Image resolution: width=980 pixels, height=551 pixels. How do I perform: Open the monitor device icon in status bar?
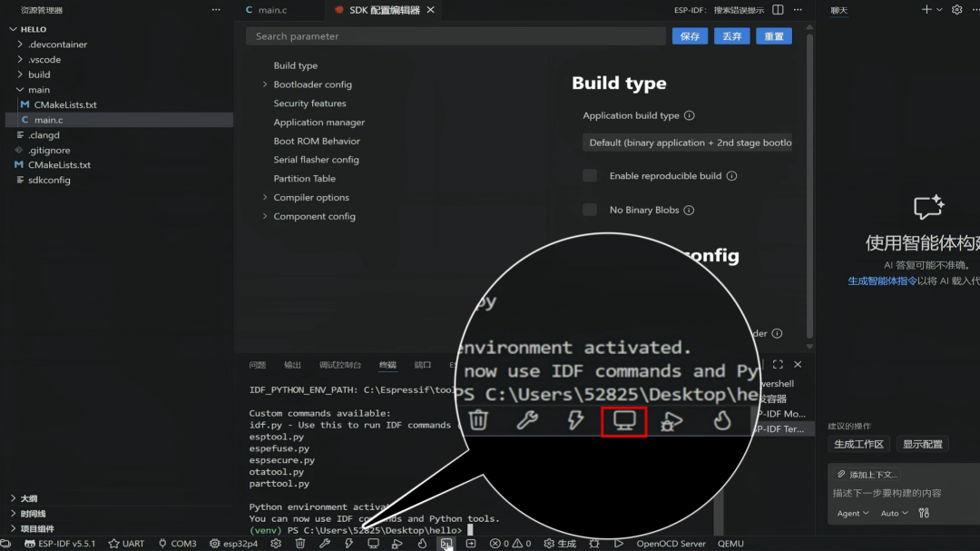pyautogui.click(x=373, y=544)
